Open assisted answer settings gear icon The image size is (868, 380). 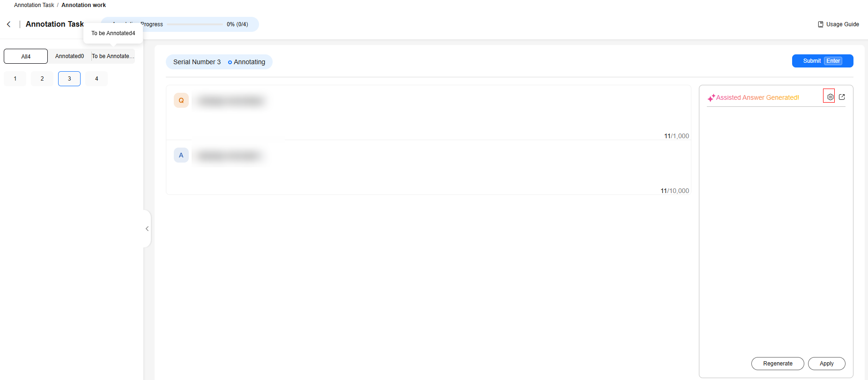pyautogui.click(x=830, y=97)
